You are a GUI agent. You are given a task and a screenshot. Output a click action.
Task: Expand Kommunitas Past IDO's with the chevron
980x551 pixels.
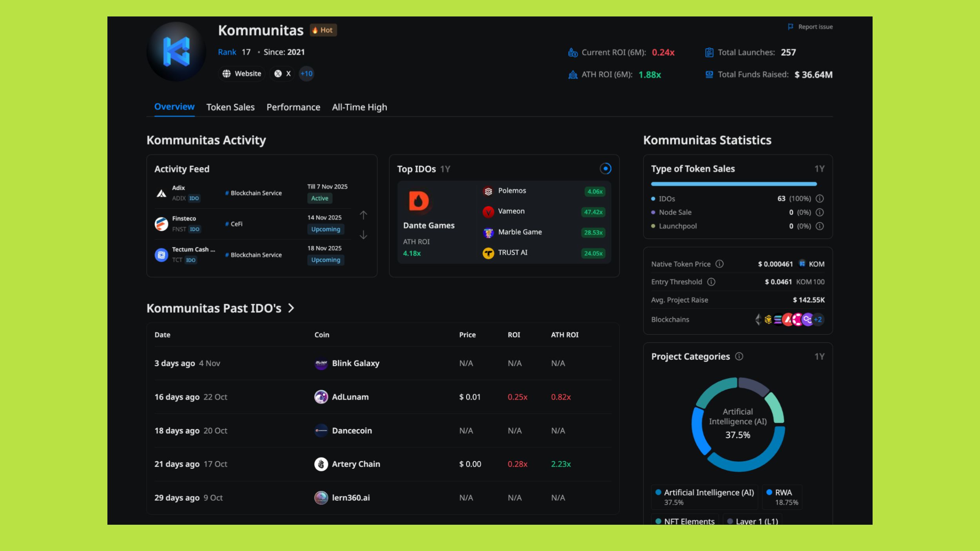point(291,308)
